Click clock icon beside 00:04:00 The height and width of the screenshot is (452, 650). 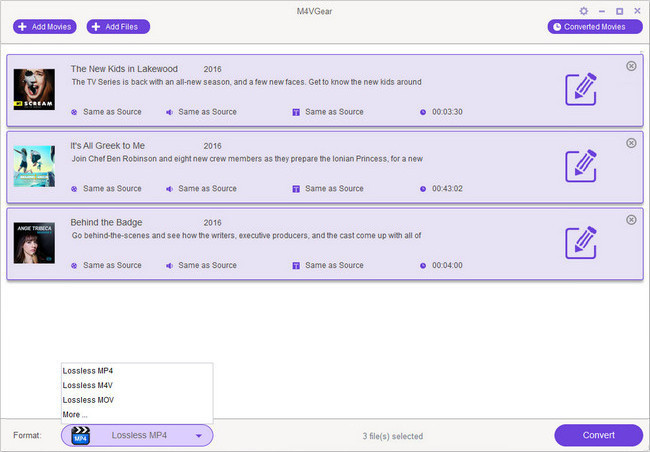423,265
